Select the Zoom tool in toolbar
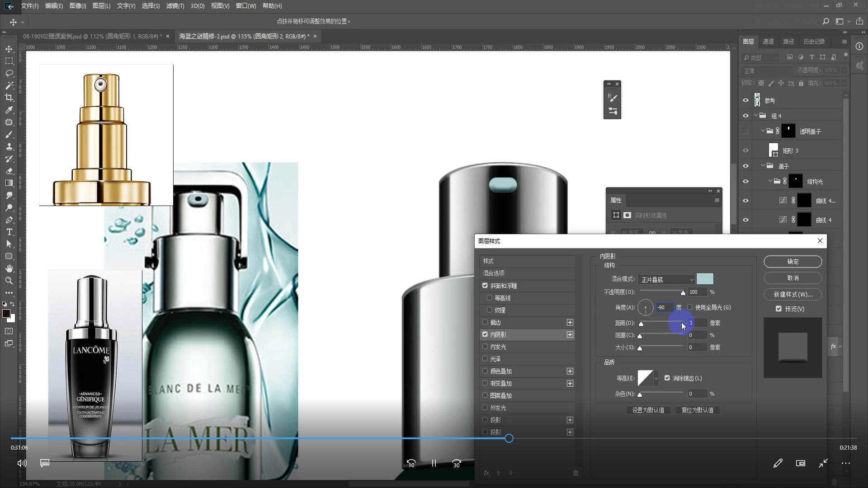The image size is (868, 488). 9,281
